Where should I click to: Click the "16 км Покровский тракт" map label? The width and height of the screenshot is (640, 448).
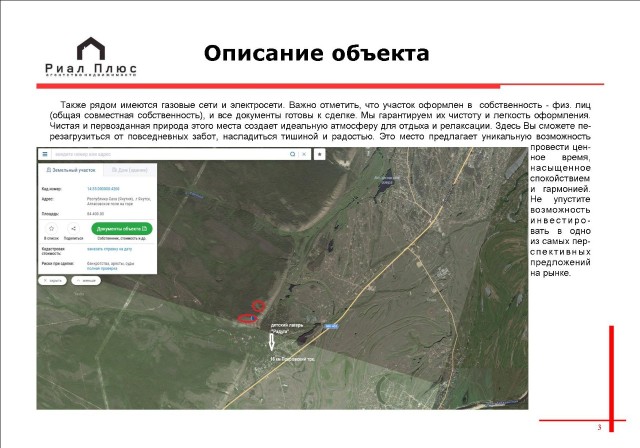pyautogui.click(x=292, y=359)
